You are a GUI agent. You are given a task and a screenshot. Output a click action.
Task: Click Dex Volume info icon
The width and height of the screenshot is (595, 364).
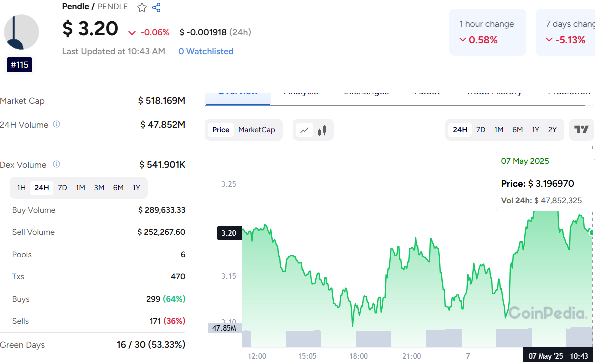57,164
